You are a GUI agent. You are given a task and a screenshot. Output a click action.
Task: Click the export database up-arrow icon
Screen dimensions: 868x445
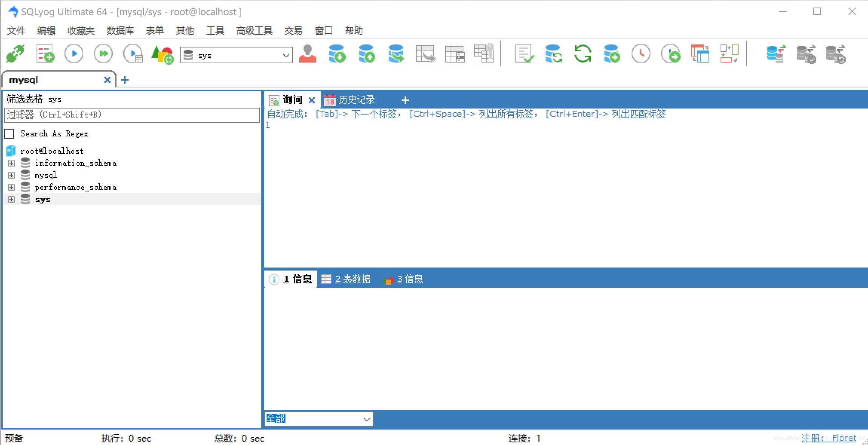pos(367,54)
